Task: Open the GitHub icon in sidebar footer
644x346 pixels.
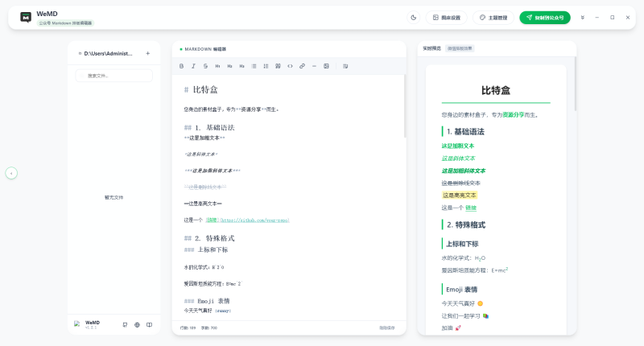Action: pos(125,324)
